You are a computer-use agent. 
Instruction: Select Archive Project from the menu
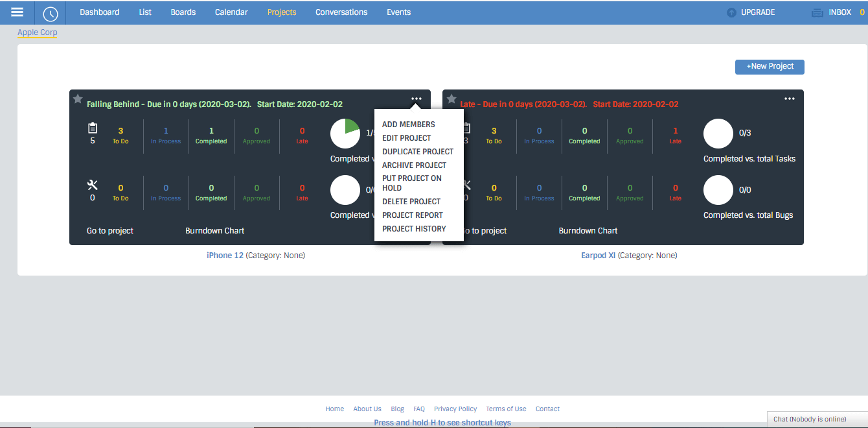click(x=415, y=165)
